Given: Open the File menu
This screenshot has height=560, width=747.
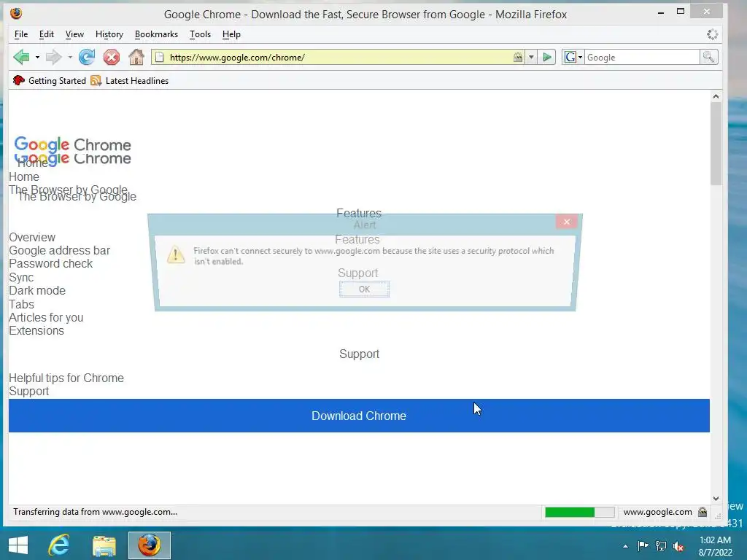Looking at the screenshot, I should pos(21,34).
